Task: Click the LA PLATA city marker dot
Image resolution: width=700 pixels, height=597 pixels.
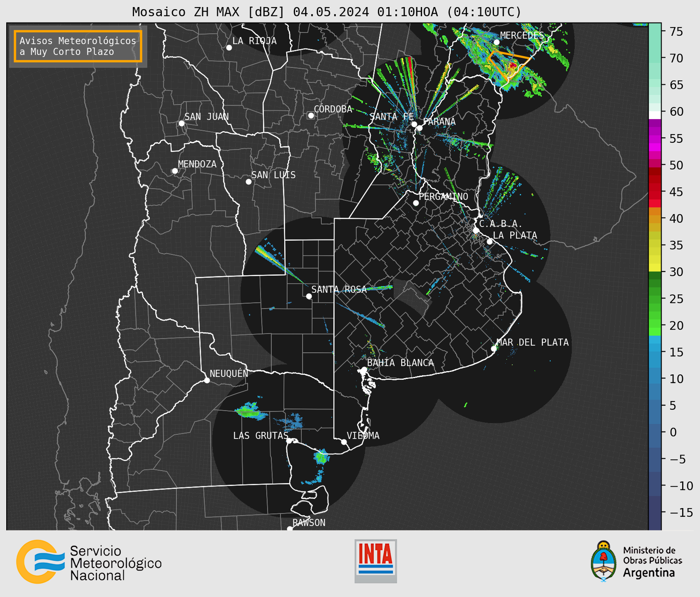Action: tap(490, 242)
